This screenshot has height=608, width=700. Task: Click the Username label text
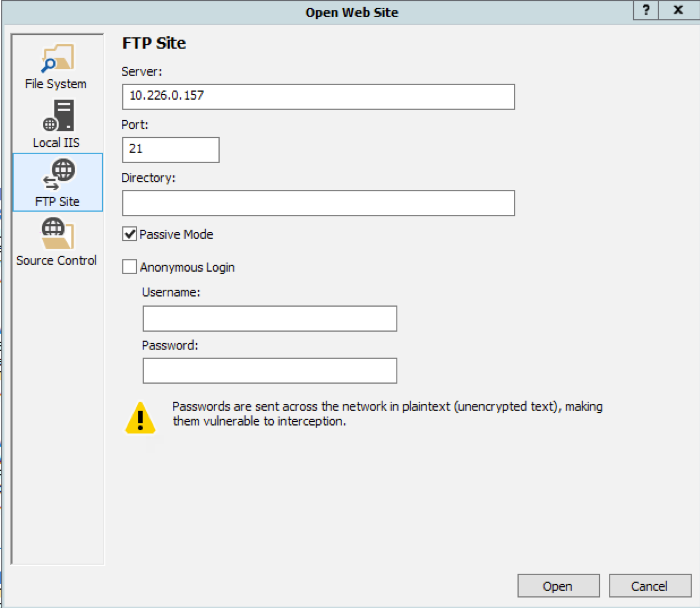pos(171,292)
